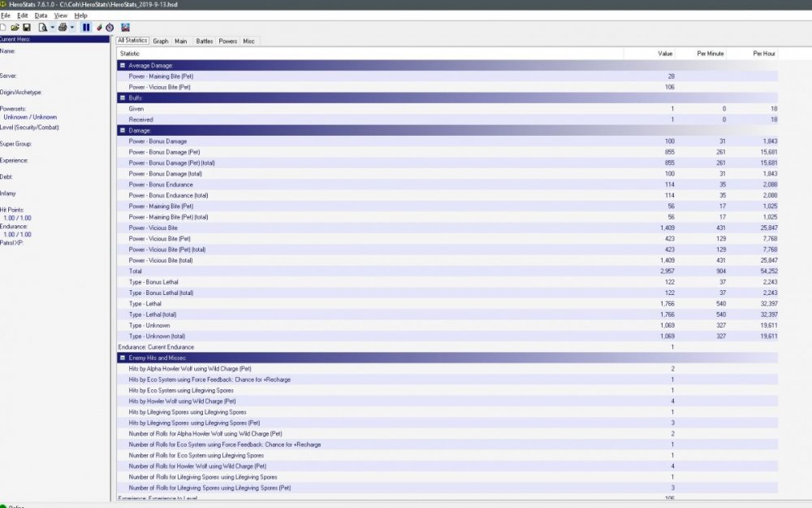
Task: Click the Print Preview icon
Action: coord(42,27)
